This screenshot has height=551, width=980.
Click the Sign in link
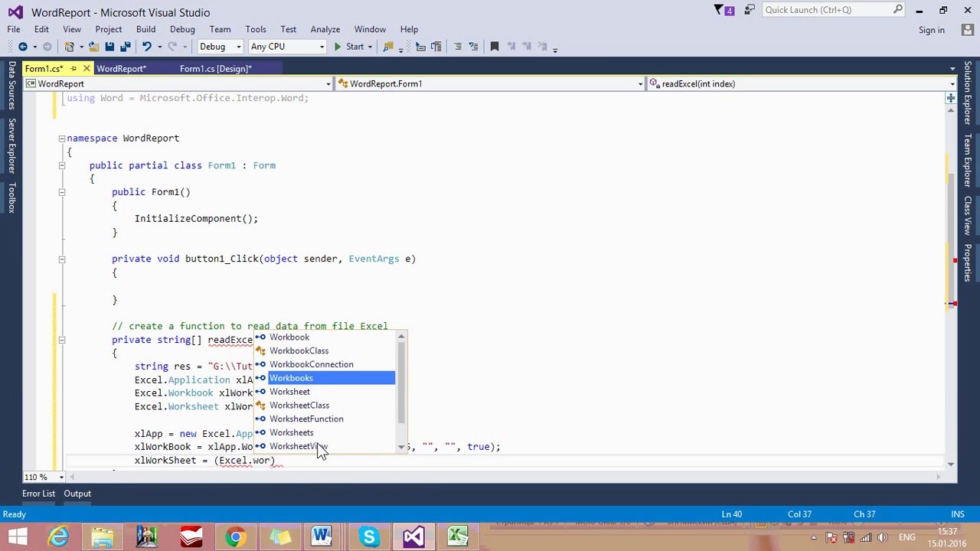tap(932, 30)
